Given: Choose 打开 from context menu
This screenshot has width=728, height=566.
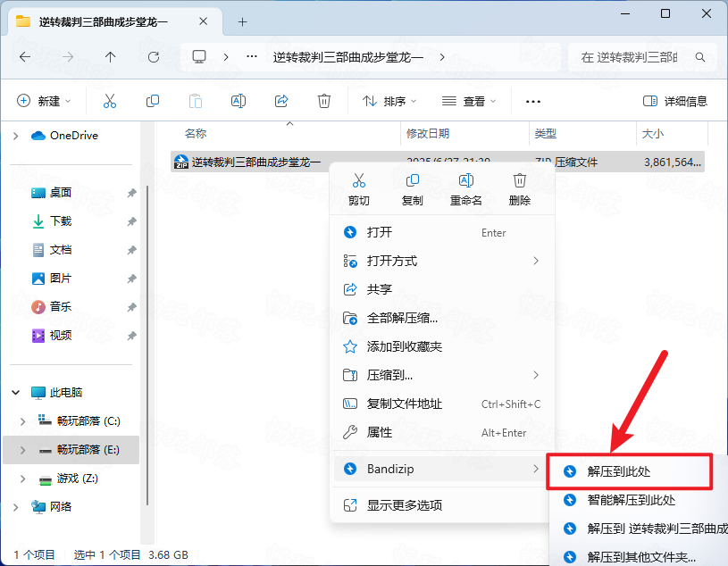Looking at the screenshot, I should (442, 232).
